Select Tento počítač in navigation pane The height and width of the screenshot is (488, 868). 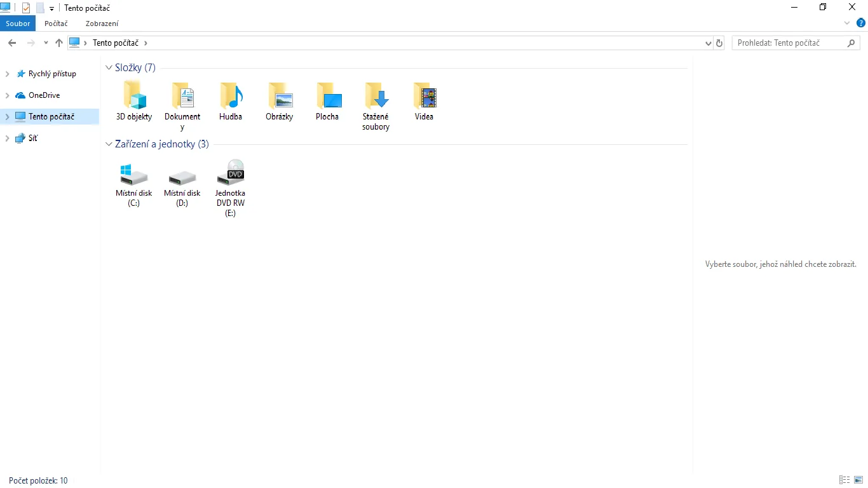[51, 116]
